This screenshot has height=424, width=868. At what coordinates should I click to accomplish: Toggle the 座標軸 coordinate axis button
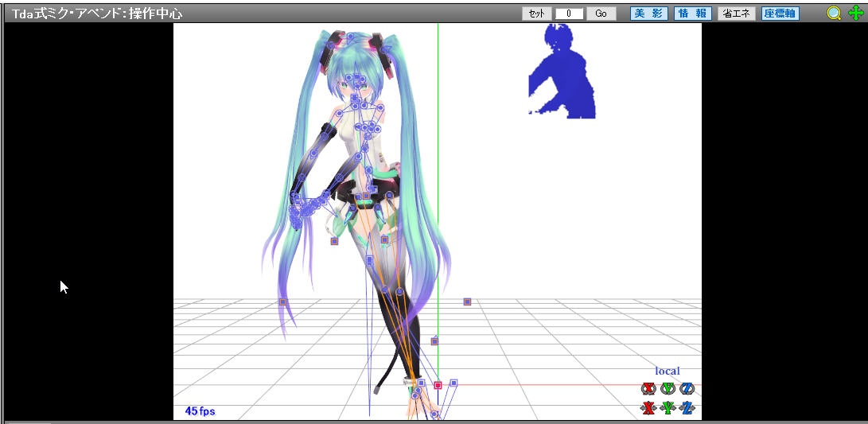(780, 14)
